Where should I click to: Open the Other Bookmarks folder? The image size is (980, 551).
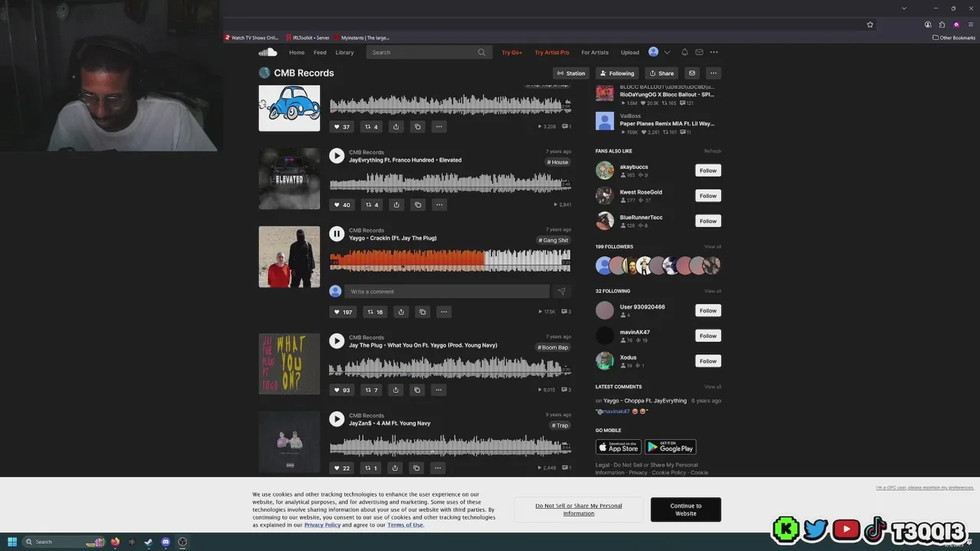(954, 37)
